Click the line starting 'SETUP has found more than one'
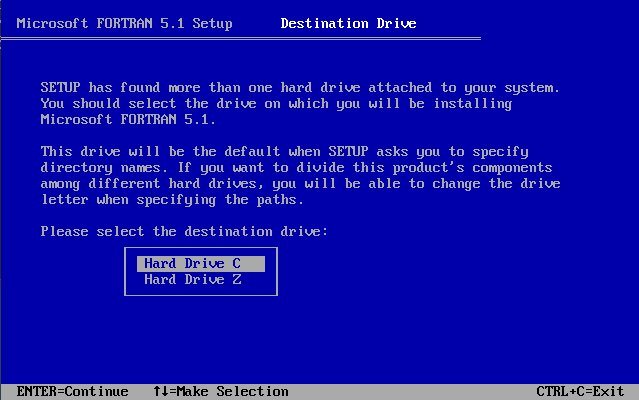The width and height of the screenshot is (639, 400). pyautogui.click(x=300, y=88)
